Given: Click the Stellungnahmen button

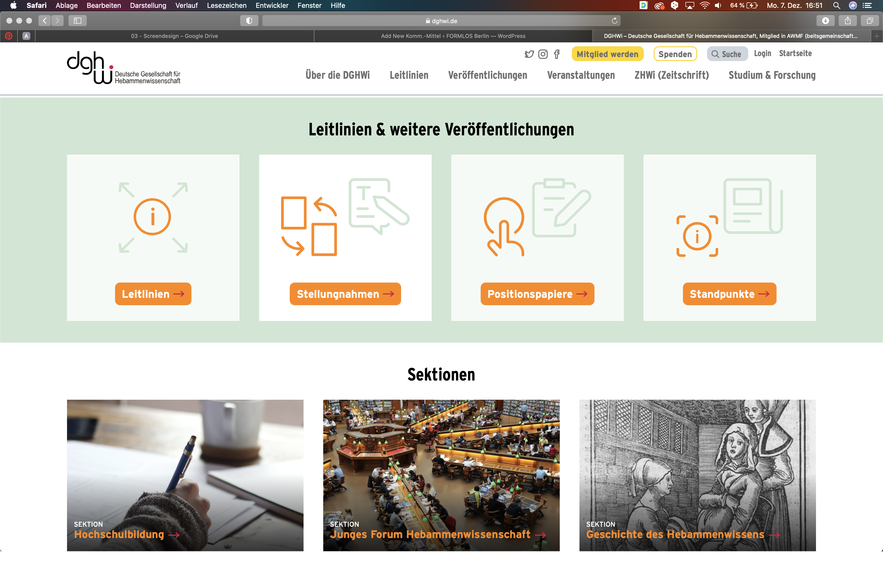Looking at the screenshot, I should [345, 294].
